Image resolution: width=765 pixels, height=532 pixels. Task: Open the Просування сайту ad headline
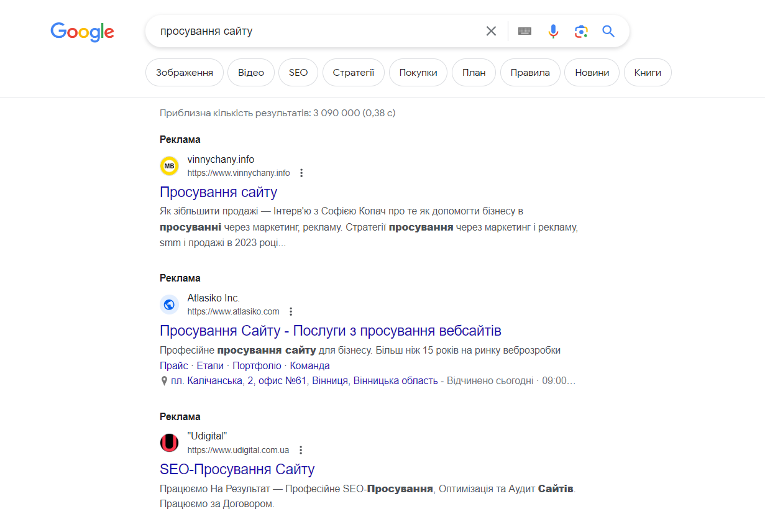pyautogui.click(x=218, y=192)
